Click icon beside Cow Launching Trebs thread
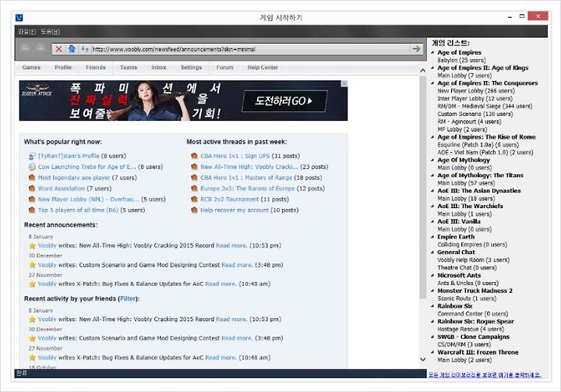Image resolution: width=561 pixels, height=392 pixels. point(32,167)
